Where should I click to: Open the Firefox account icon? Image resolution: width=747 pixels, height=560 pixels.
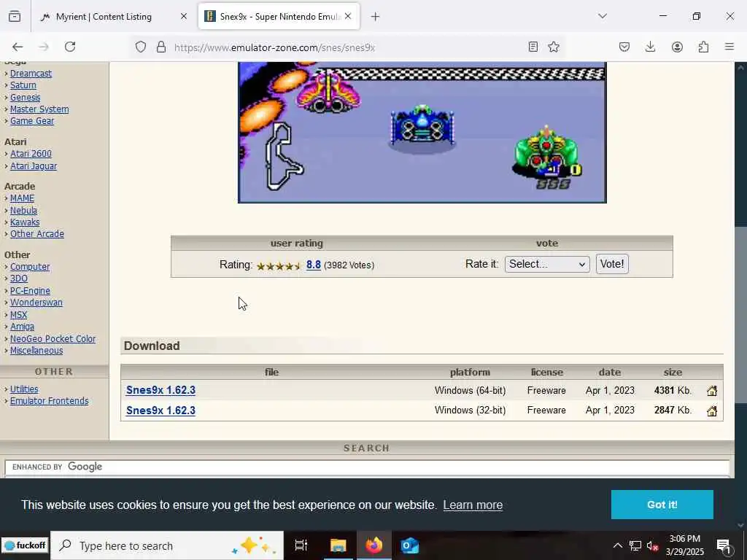677,47
